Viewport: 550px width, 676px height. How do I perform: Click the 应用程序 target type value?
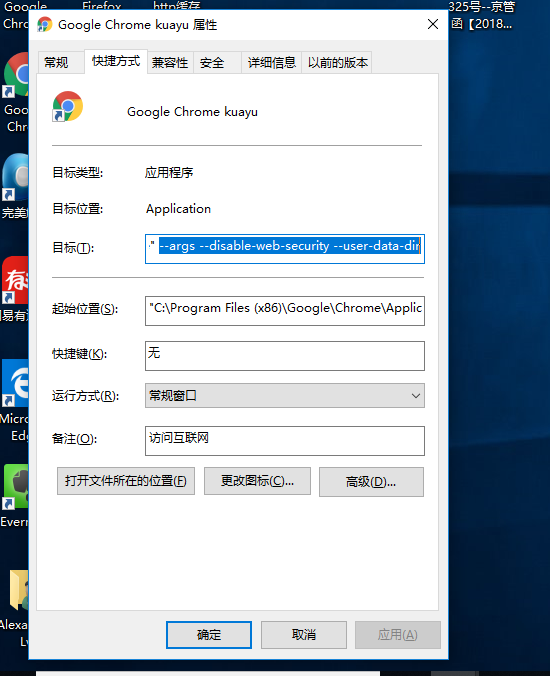pos(169,172)
